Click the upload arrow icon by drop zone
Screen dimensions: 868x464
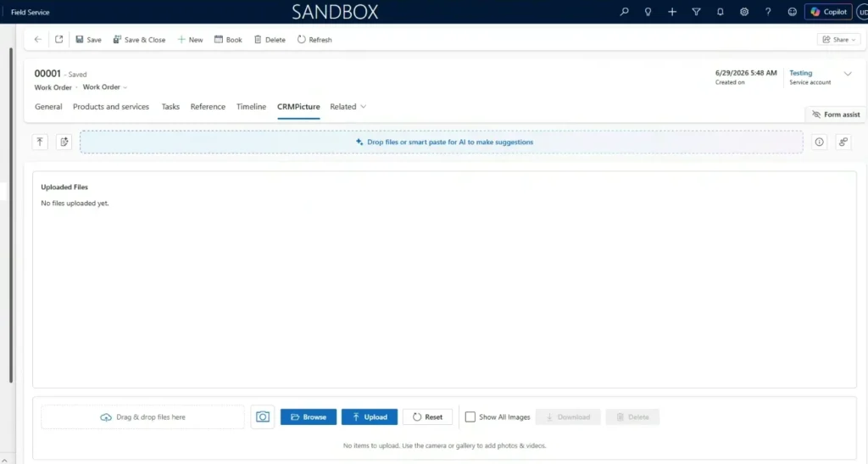tap(40, 142)
